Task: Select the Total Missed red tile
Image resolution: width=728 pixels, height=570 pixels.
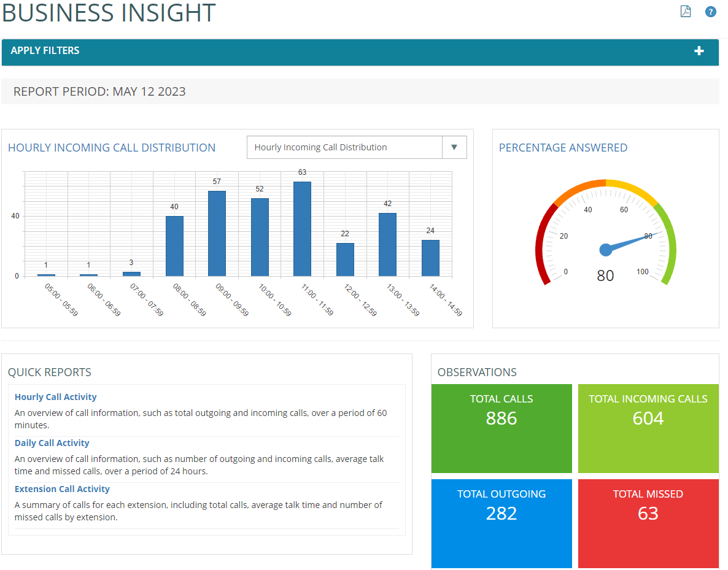Action: point(648,523)
